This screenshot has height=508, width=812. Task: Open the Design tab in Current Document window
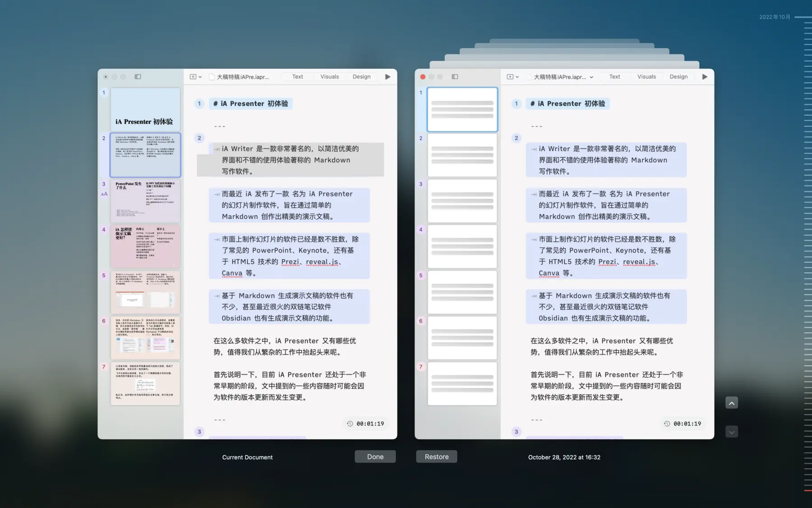361,77
